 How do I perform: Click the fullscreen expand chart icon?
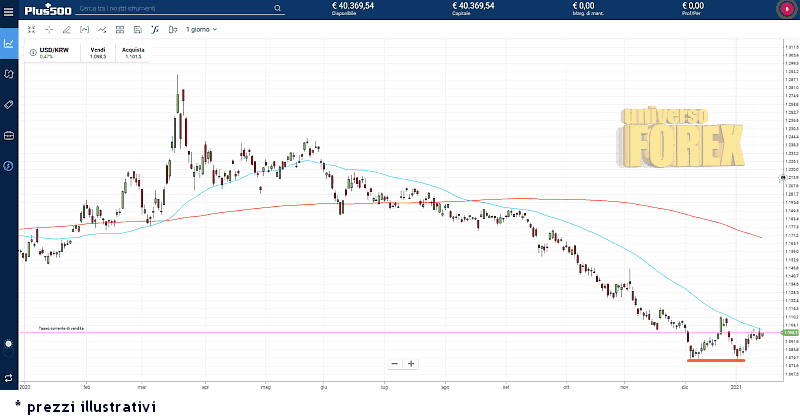click(x=31, y=29)
